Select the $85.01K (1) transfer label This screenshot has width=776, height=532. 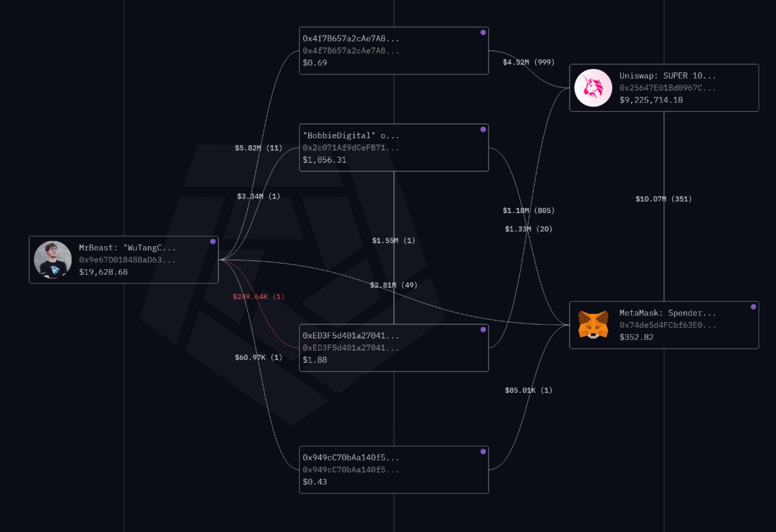tap(529, 390)
